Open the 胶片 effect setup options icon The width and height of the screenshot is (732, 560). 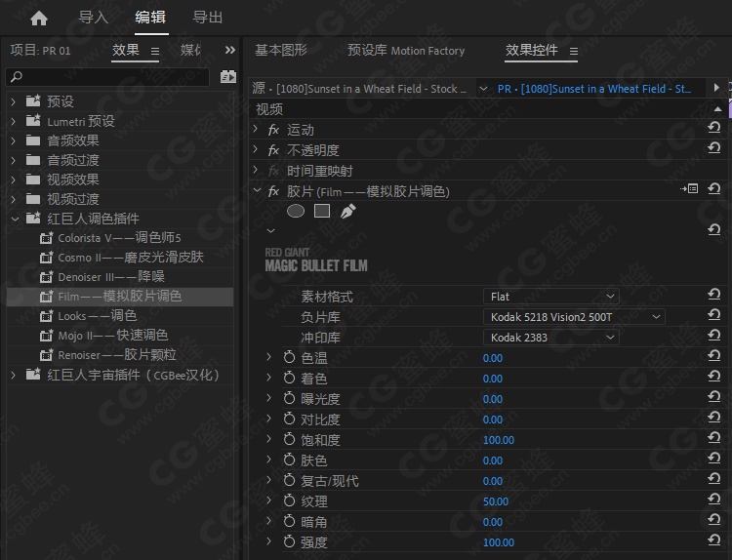point(689,188)
